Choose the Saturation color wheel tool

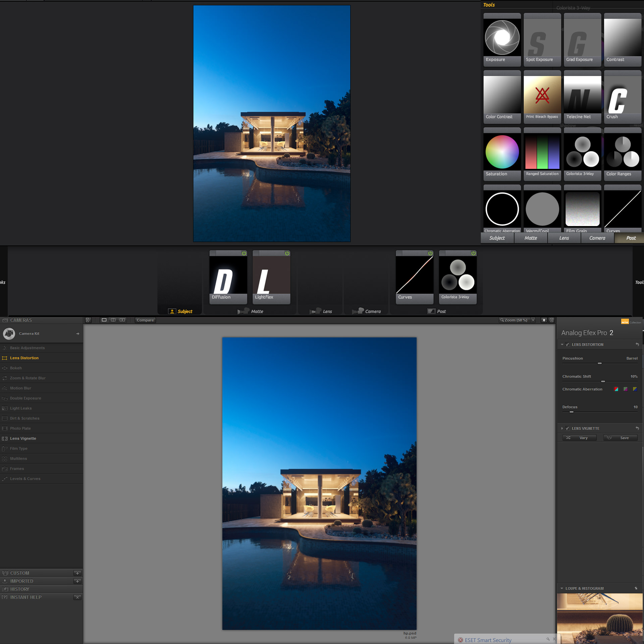[502, 154]
